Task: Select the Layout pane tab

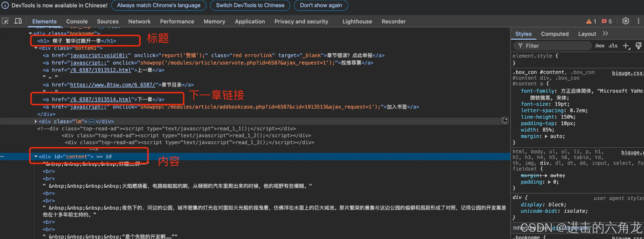Action: (x=587, y=34)
